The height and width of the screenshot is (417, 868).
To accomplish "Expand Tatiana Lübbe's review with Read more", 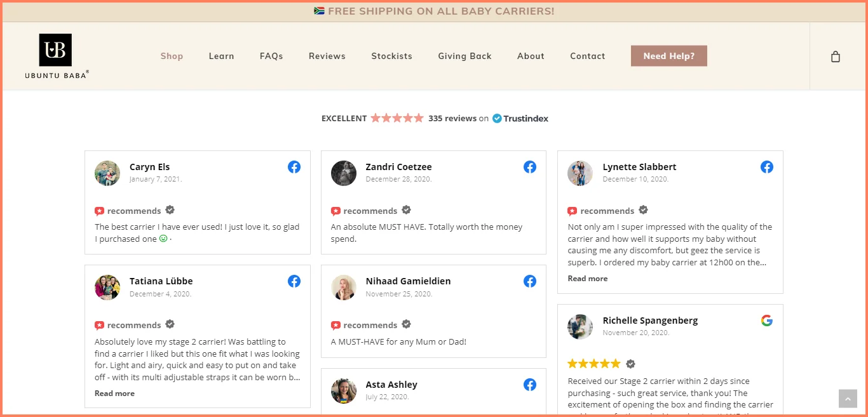I will (x=114, y=394).
